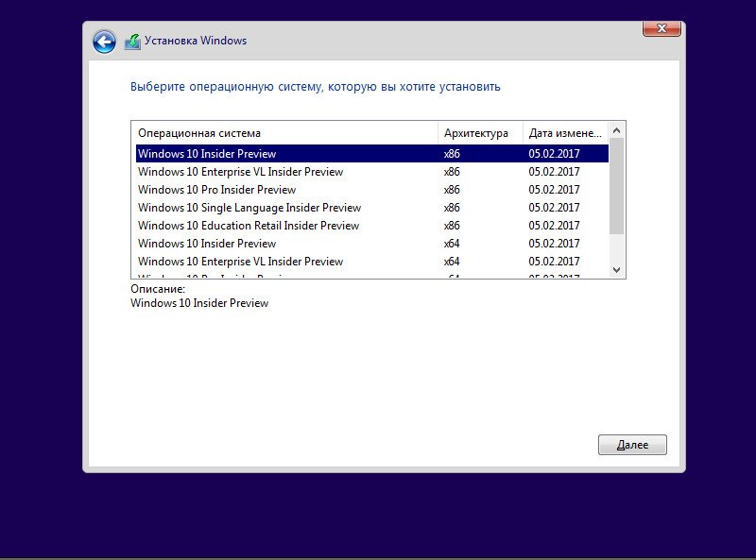Select Windows 10 Enterprise VL Insider Preview x64
Image resolution: width=756 pixels, height=560 pixels.
372,262
